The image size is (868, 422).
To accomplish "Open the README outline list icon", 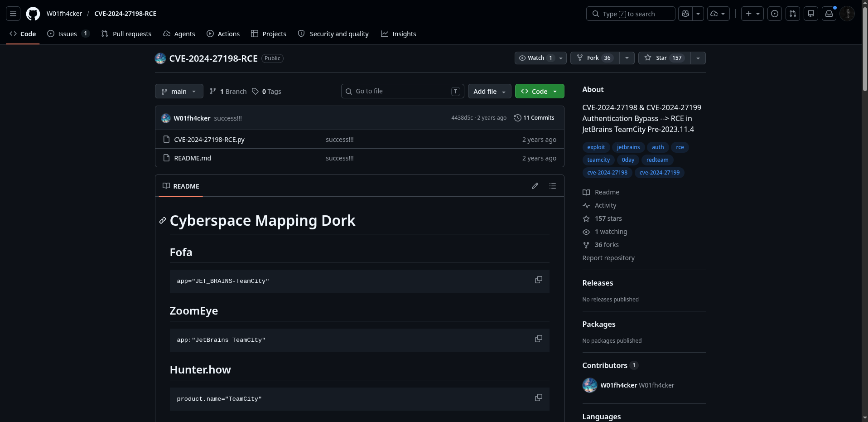I will [553, 186].
